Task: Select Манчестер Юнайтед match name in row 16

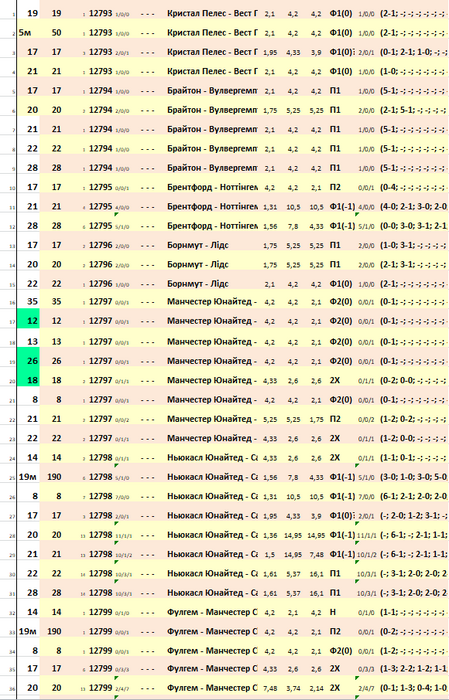Action: point(212,301)
